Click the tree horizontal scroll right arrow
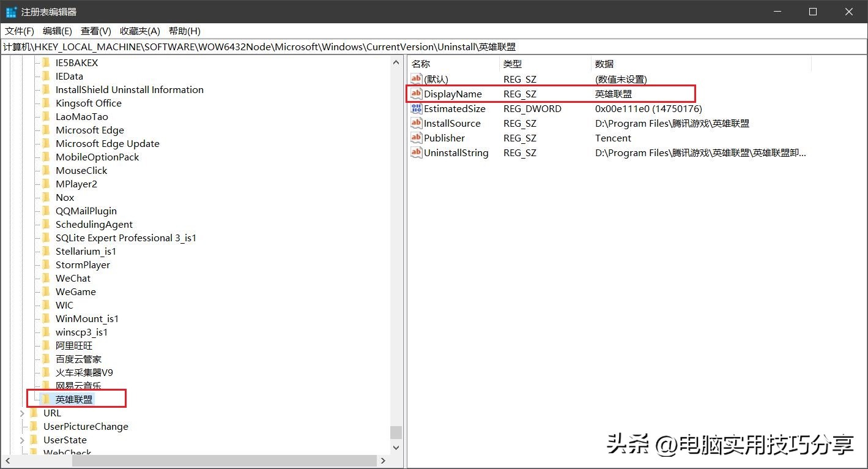Screen dimensions: 868x469 [x=384, y=460]
